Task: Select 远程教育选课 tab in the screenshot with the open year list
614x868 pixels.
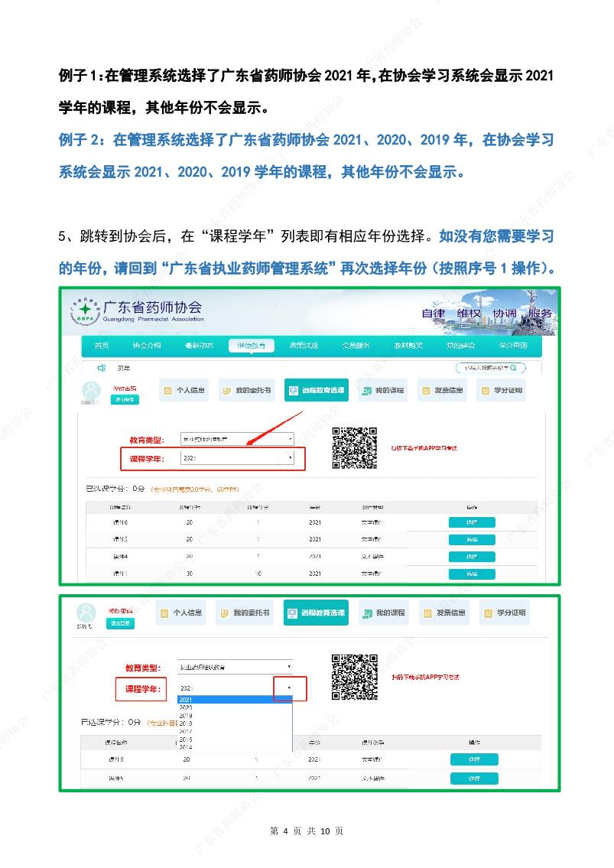Action: 316,613
